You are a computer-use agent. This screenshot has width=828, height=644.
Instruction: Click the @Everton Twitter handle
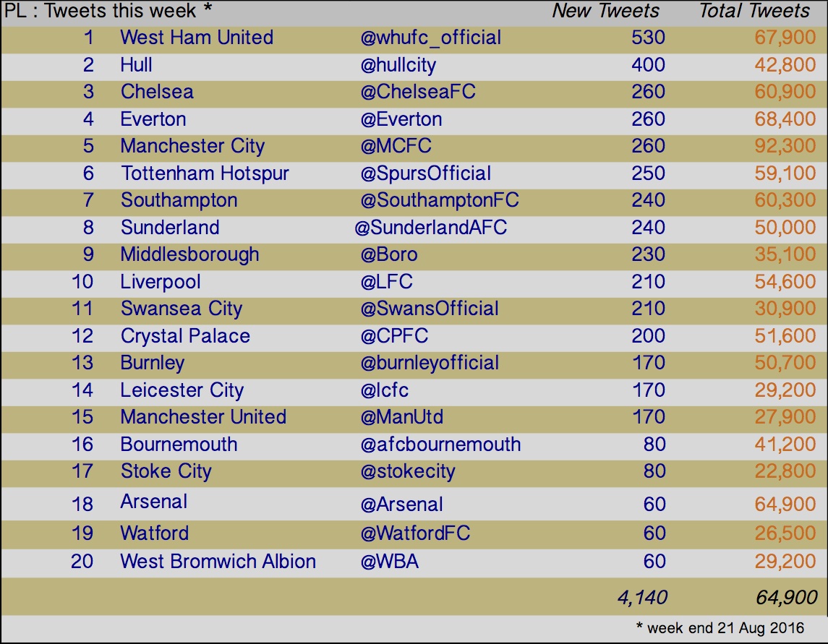(401, 119)
